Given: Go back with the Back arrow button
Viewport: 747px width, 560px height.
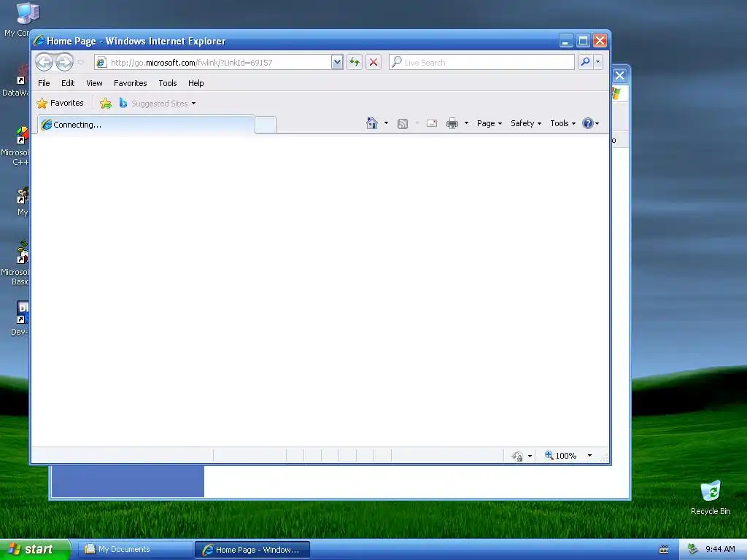Looking at the screenshot, I should [44, 62].
